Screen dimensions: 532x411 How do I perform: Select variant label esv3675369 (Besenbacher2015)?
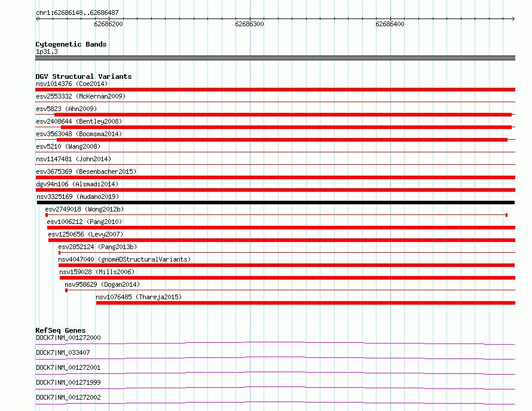pyautogui.click(x=86, y=171)
